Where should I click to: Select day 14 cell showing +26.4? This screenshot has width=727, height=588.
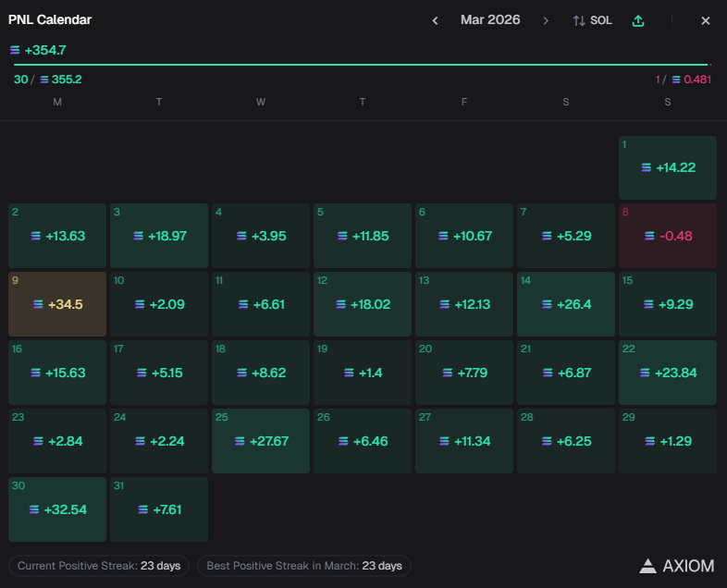[x=566, y=304]
